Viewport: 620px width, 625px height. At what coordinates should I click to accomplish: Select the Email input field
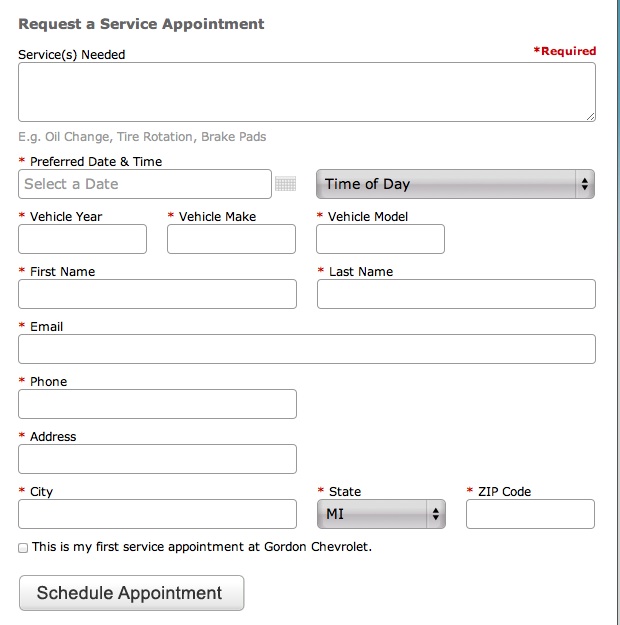pos(307,349)
